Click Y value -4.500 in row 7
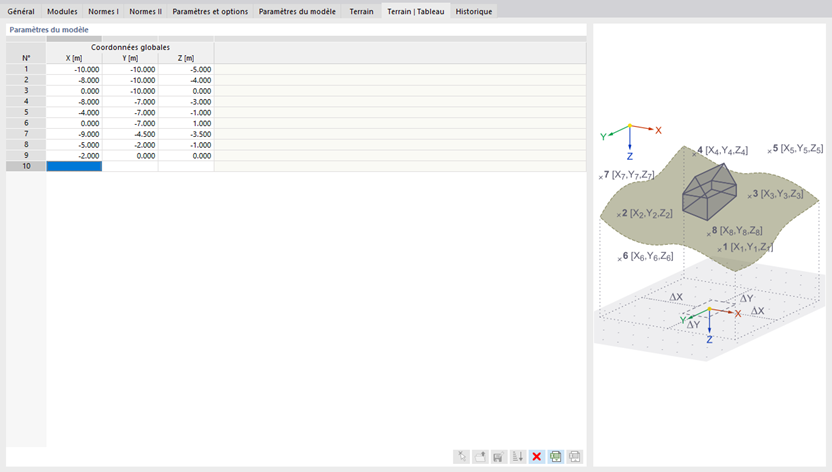 pos(130,134)
